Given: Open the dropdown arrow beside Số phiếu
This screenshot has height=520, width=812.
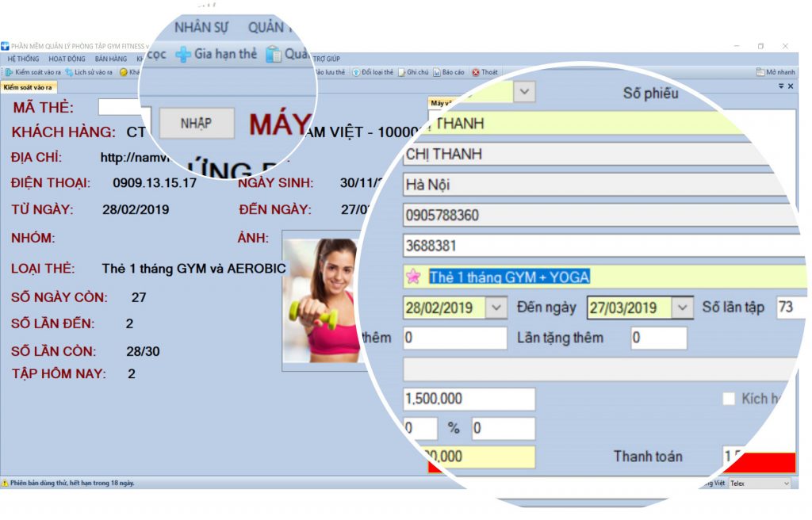Looking at the screenshot, I should [524, 92].
